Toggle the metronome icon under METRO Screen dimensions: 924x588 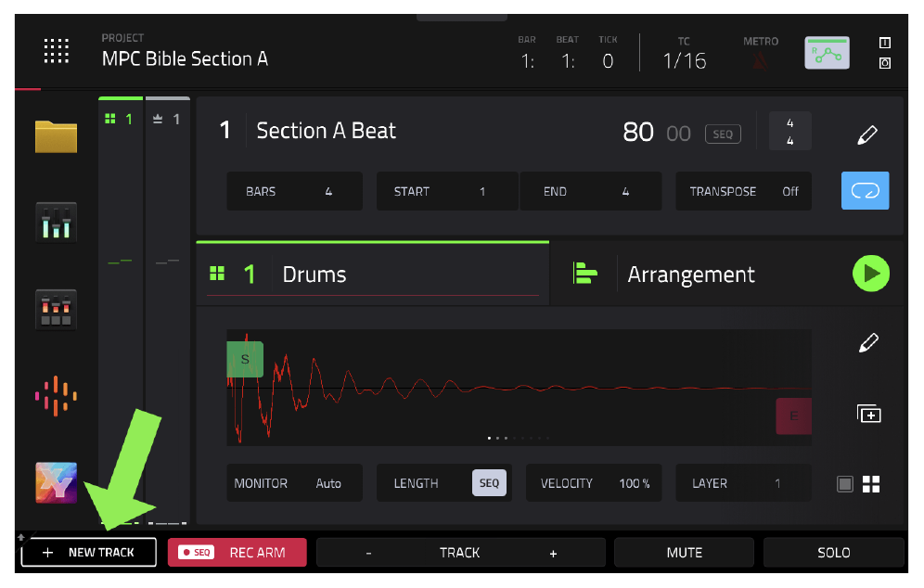760,60
